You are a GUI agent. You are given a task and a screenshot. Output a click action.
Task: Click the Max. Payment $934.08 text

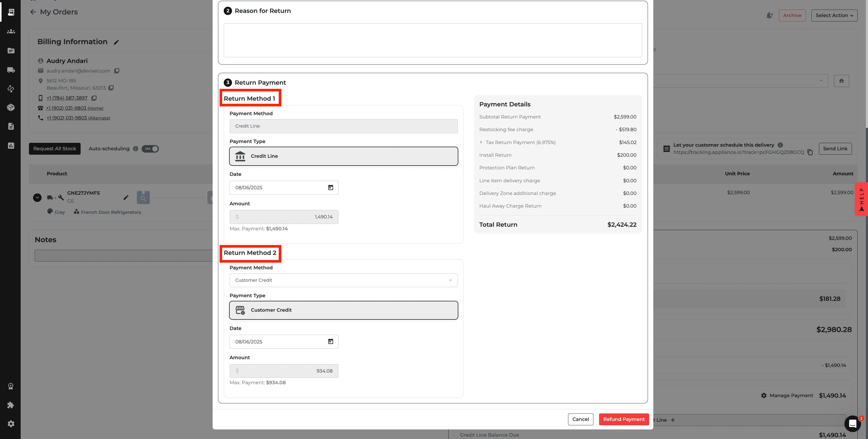258,383
